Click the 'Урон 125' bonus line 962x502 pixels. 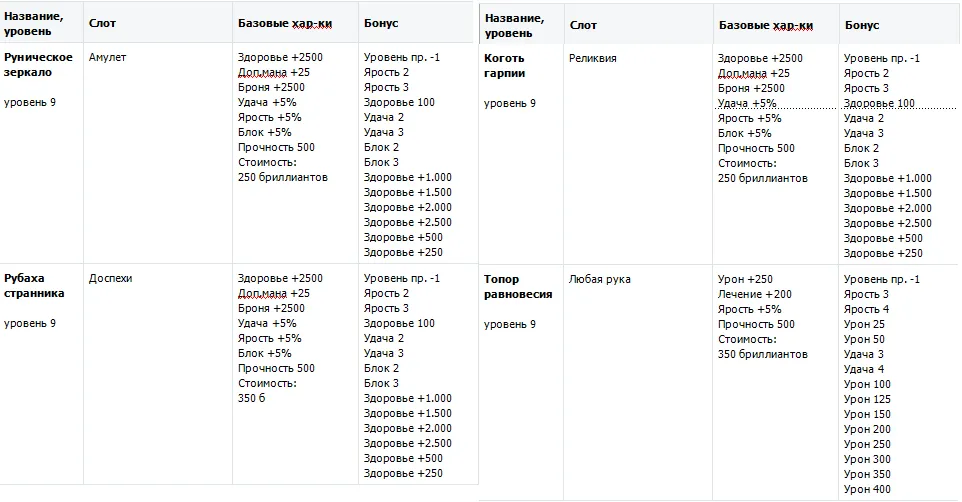(x=867, y=400)
